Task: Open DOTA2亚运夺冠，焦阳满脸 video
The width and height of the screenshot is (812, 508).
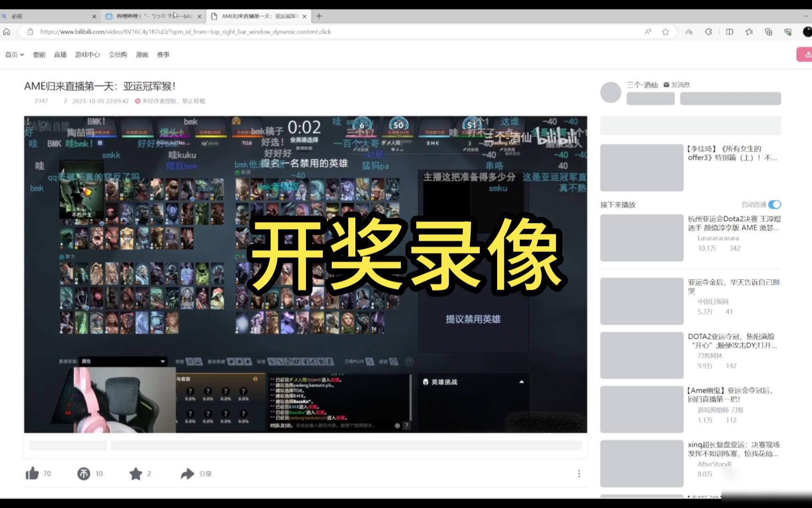Action: point(733,341)
